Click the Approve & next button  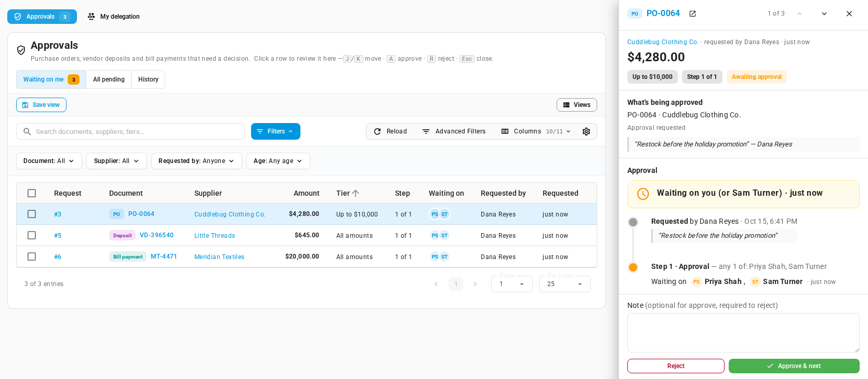pyautogui.click(x=794, y=366)
